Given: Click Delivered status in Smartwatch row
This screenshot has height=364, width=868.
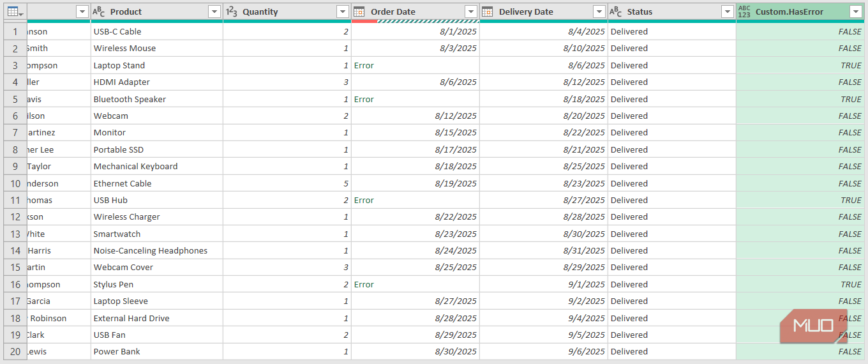Looking at the screenshot, I should 672,234.
